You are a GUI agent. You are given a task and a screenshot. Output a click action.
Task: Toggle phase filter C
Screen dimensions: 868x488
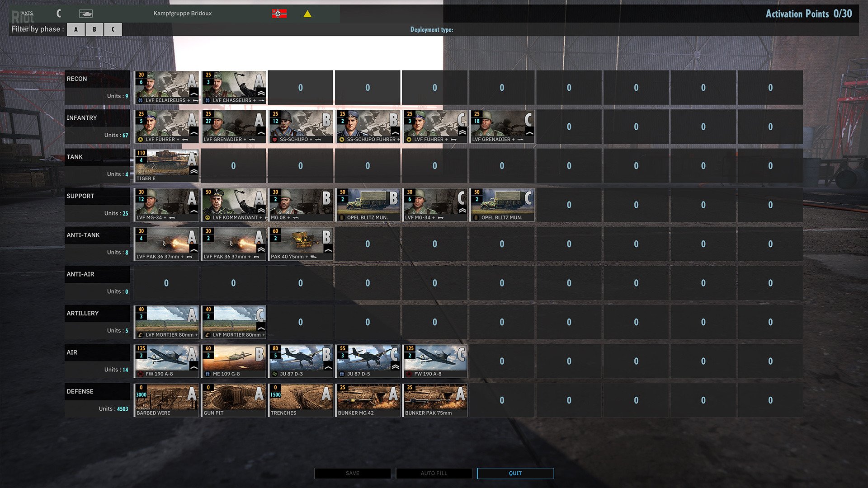(x=113, y=29)
